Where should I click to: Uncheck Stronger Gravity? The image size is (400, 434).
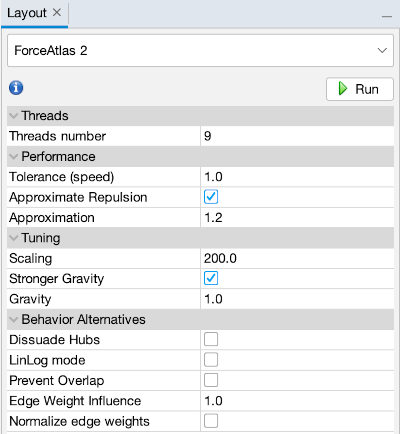coord(211,278)
